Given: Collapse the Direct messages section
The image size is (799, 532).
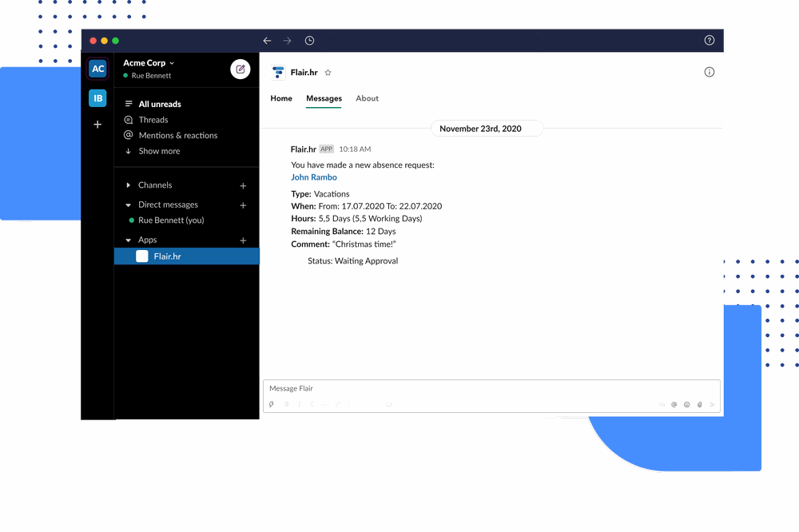Looking at the screenshot, I should click(x=129, y=204).
